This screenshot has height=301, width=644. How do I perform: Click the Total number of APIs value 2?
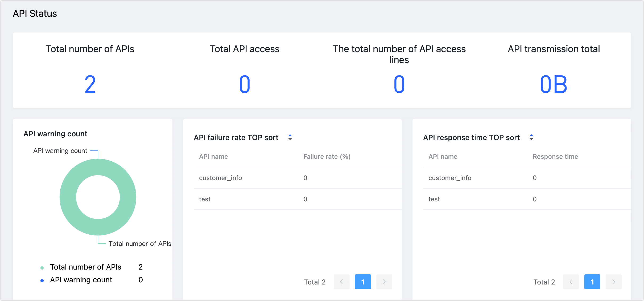90,84
